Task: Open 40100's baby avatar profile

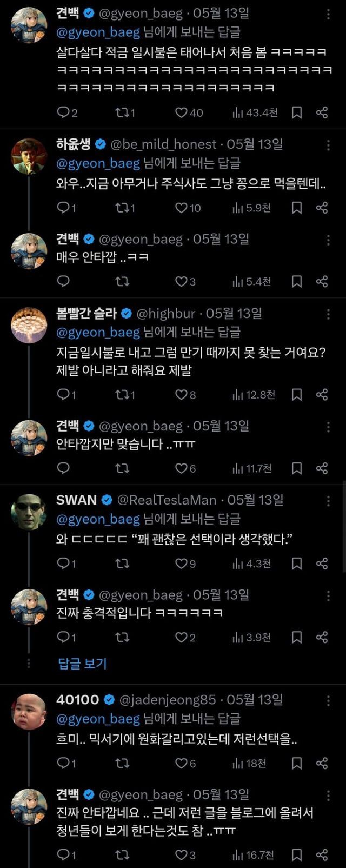Action: pyautogui.click(x=29, y=712)
